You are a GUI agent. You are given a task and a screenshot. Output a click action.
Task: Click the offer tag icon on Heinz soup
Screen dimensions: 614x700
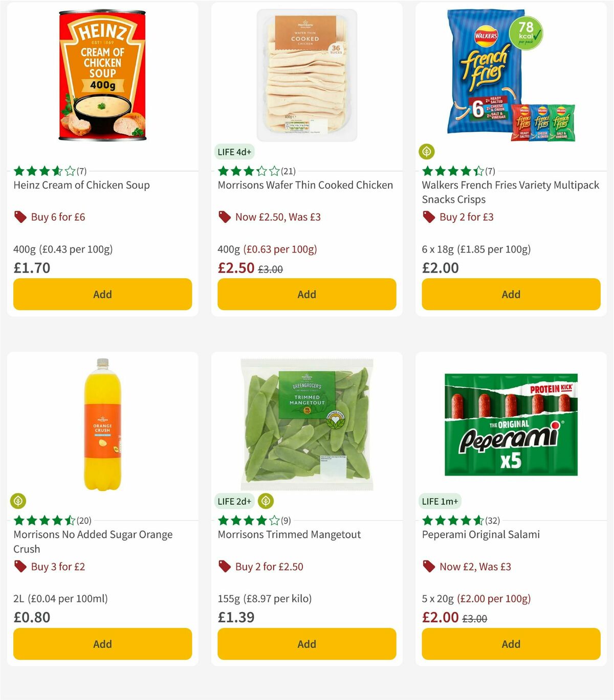point(19,217)
